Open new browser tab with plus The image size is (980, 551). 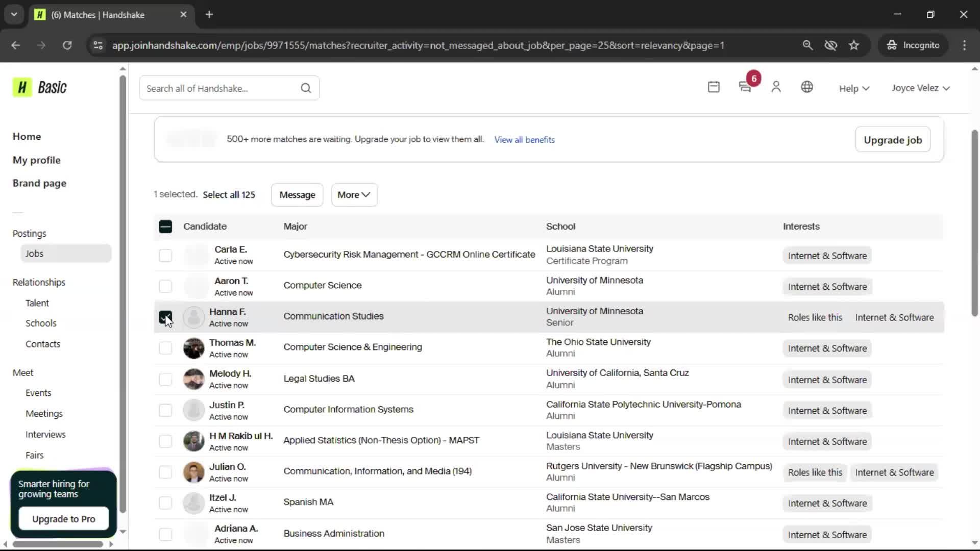coord(209,15)
